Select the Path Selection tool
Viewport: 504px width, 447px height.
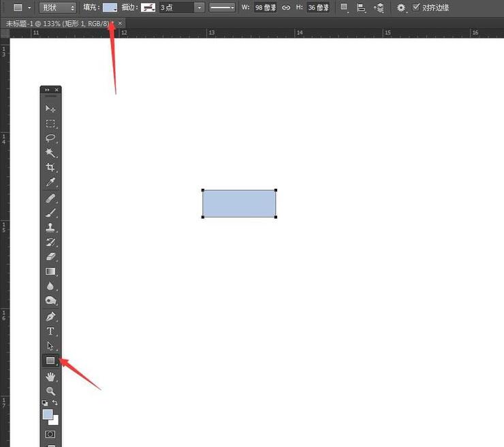[x=50, y=345]
